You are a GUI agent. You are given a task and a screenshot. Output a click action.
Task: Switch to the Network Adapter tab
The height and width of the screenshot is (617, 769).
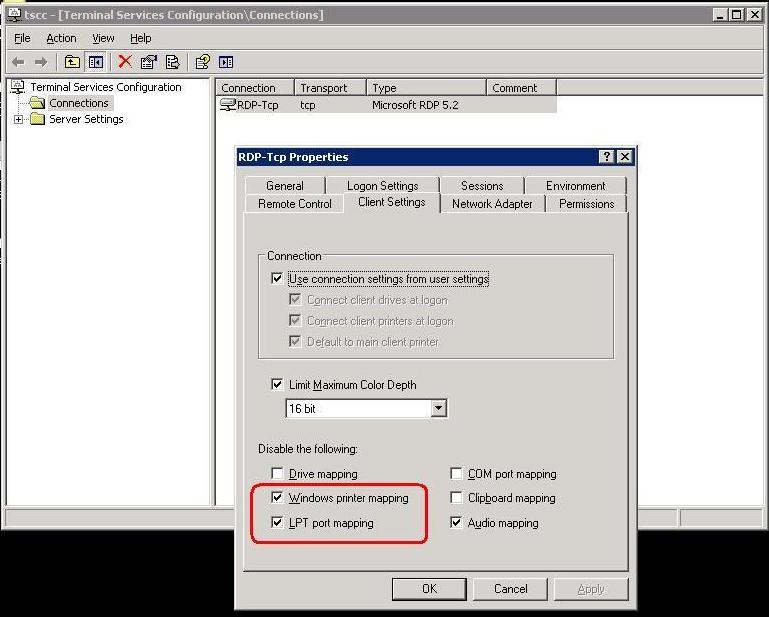click(x=492, y=204)
